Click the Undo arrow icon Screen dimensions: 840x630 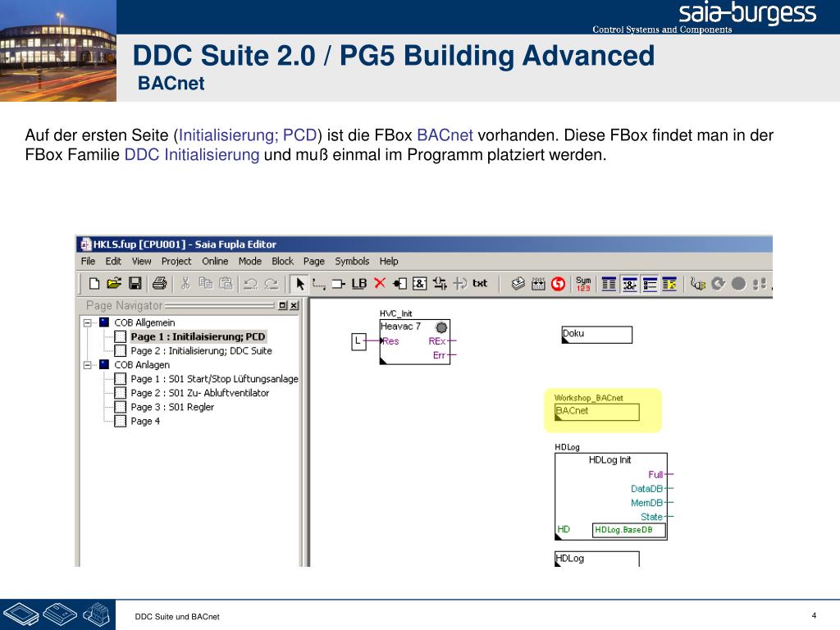tap(250, 284)
